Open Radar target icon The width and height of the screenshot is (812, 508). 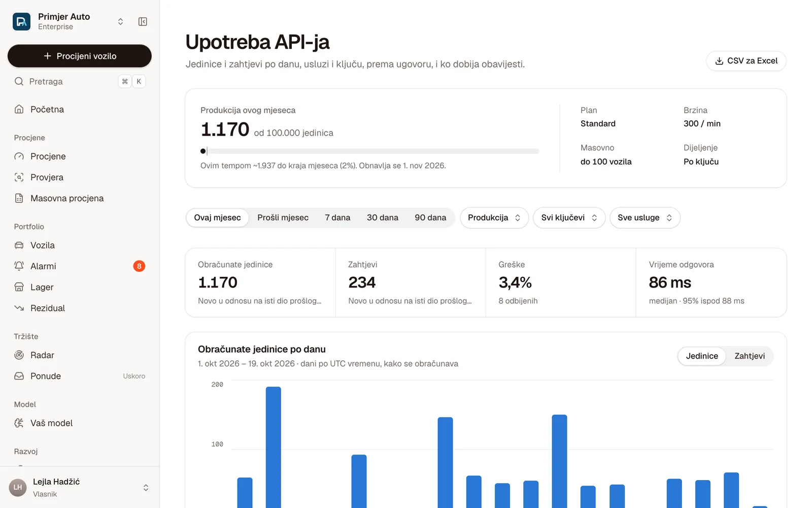click(x=19, y=355)
